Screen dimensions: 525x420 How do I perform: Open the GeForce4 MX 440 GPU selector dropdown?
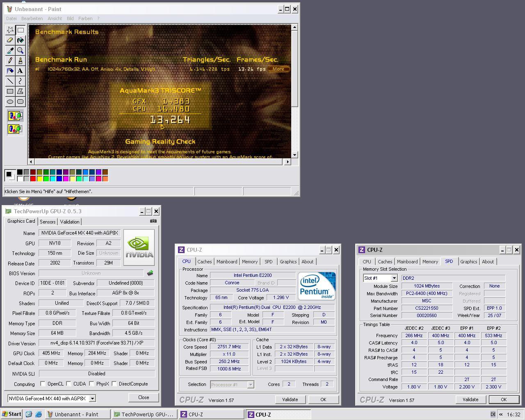coord(93,398)
